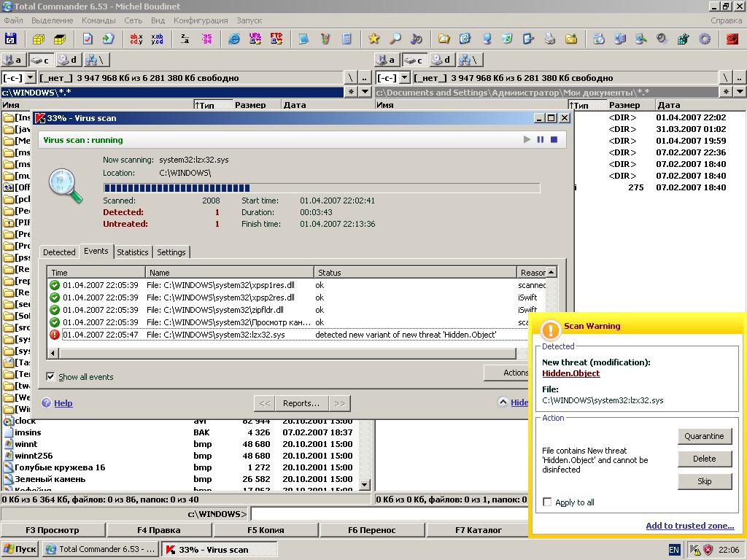The image size is (747, 560).
Task: Select drive d in left panel
Action: [x=68, y=60]
